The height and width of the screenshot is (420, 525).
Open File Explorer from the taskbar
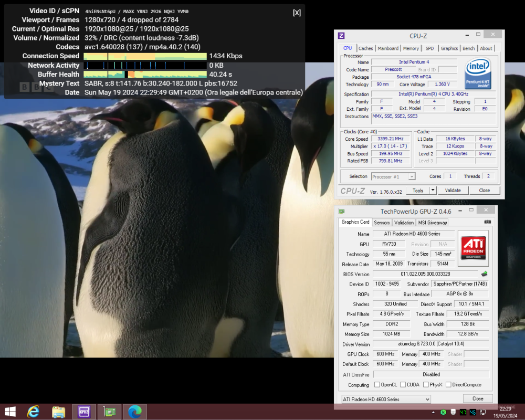pyautogui.click(x=59, y=412)
